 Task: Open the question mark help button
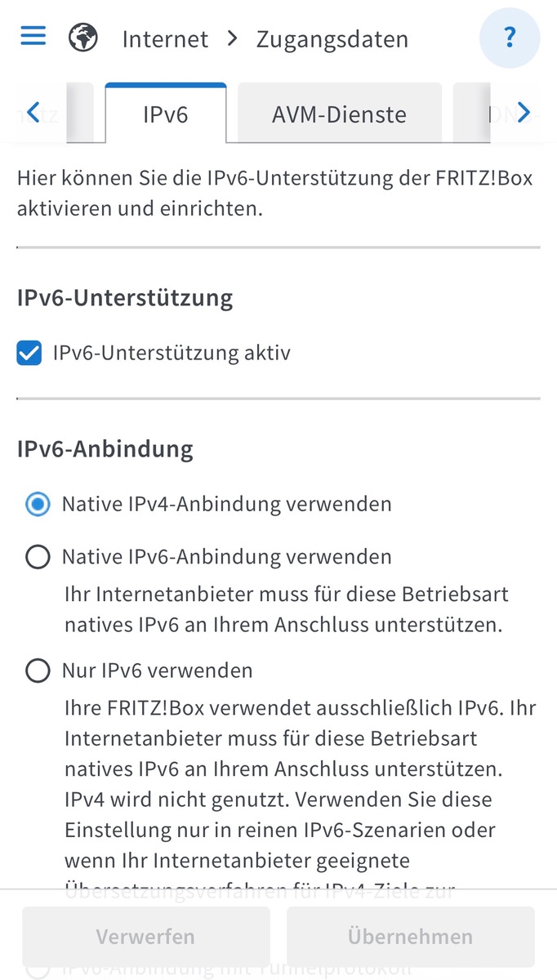pyautogui.click(x=510, y=38)
